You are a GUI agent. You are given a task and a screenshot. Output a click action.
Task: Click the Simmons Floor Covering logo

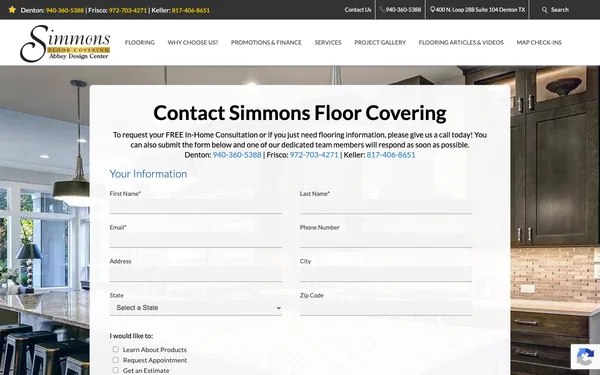click(65, 43)
